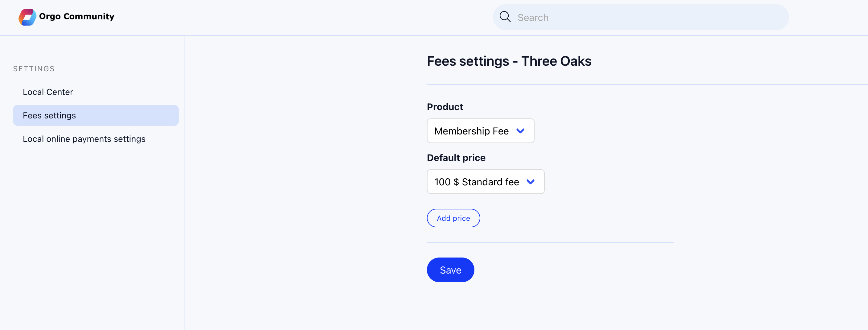Click the Add price button
The width and height of the screenshot is (868, 330).
[453, 218]
